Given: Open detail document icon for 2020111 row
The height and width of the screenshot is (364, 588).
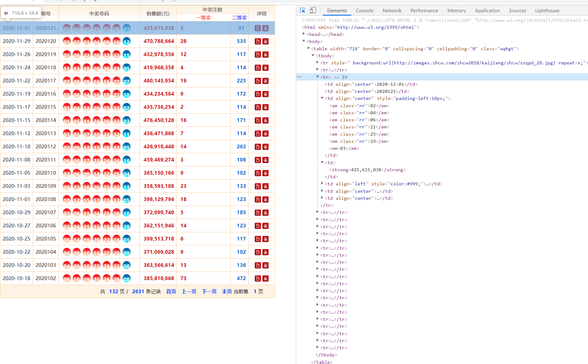Looking at the screenshot, I should pyautogui.click(x=258, y=160).
